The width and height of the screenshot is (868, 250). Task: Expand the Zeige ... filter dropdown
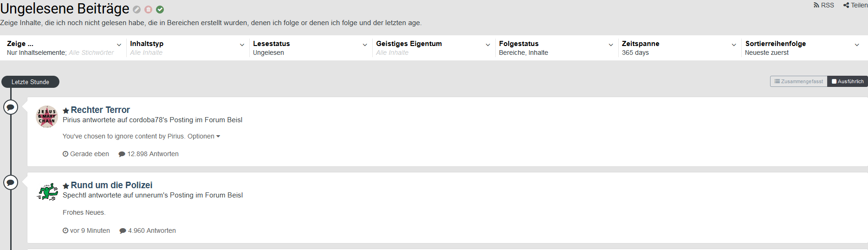point(64,48)
